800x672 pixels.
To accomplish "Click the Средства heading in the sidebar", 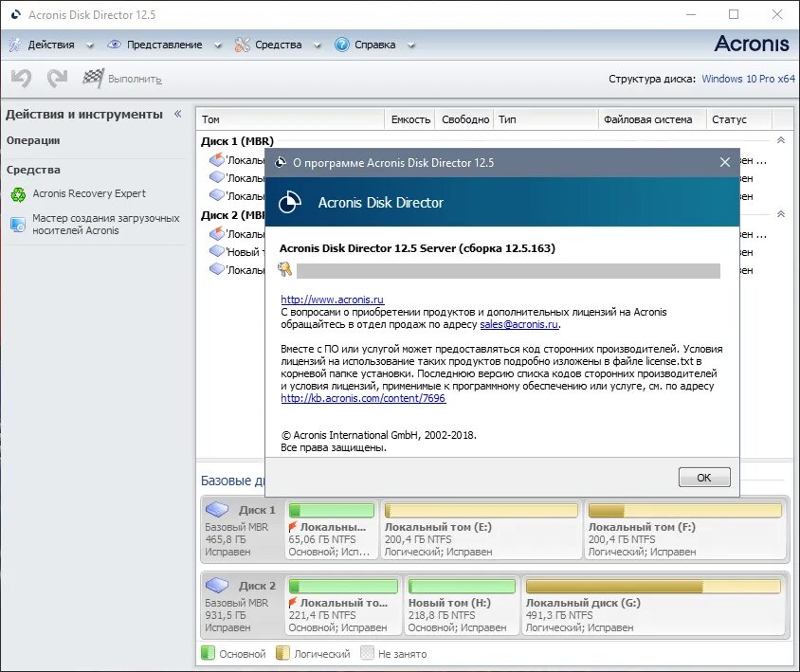I will (33, 170).
